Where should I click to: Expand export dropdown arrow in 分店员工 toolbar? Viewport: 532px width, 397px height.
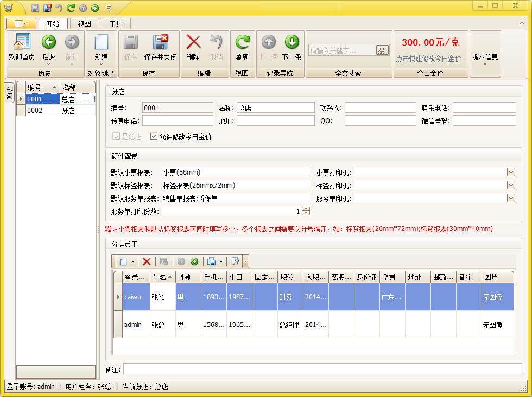[x=221, y=261]
